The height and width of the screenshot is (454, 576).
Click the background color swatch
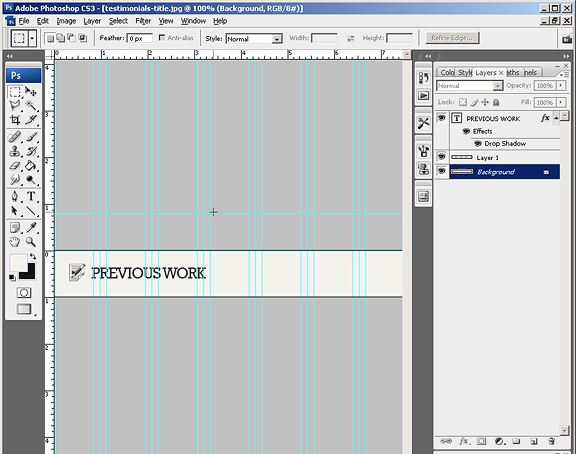[x=29, y=274]
